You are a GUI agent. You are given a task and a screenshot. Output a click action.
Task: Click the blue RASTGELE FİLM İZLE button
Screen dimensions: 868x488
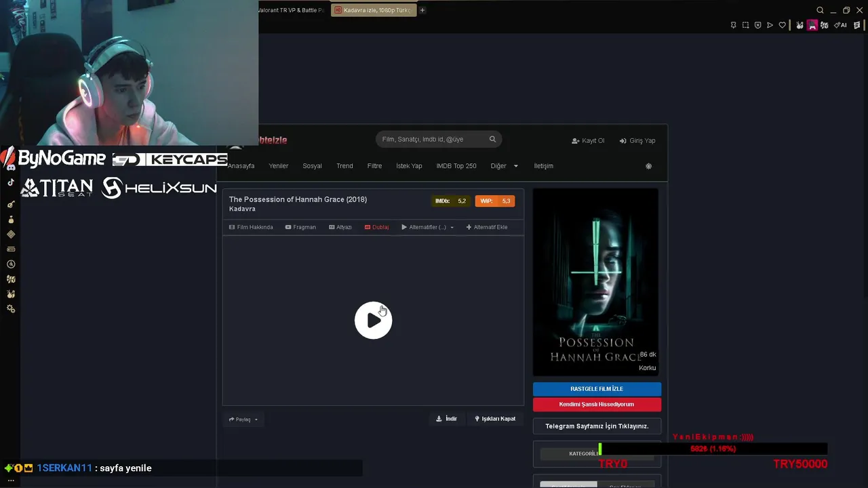coord(597,389)
